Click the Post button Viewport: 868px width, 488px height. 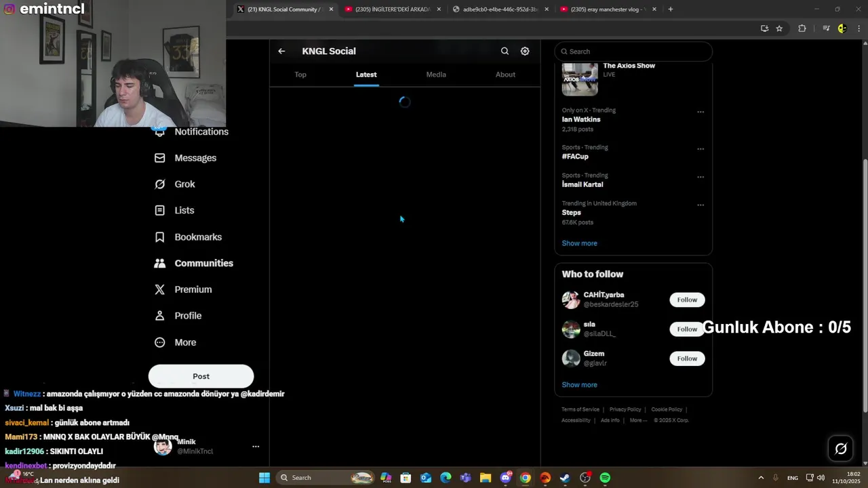201,376
